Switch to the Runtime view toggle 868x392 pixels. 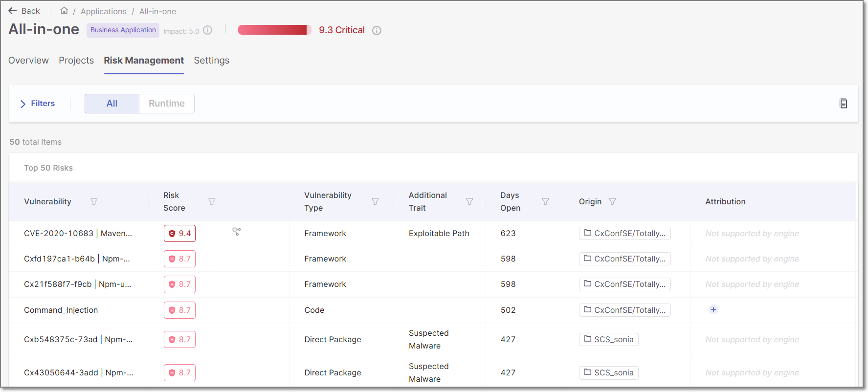167,104
